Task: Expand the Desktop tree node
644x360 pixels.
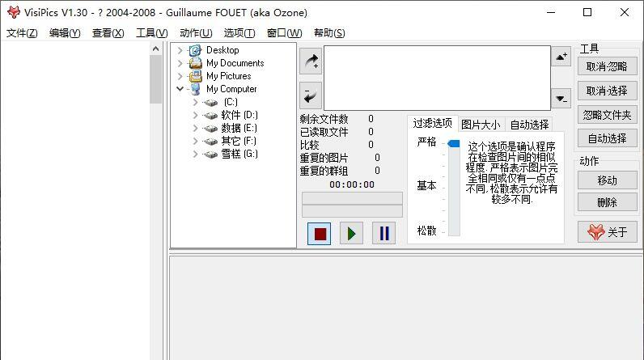Action: point(180,50)
